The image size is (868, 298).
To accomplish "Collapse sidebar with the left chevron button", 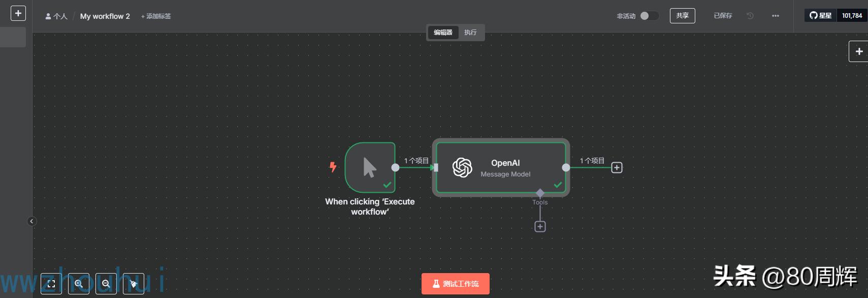I will pos(31,221).
